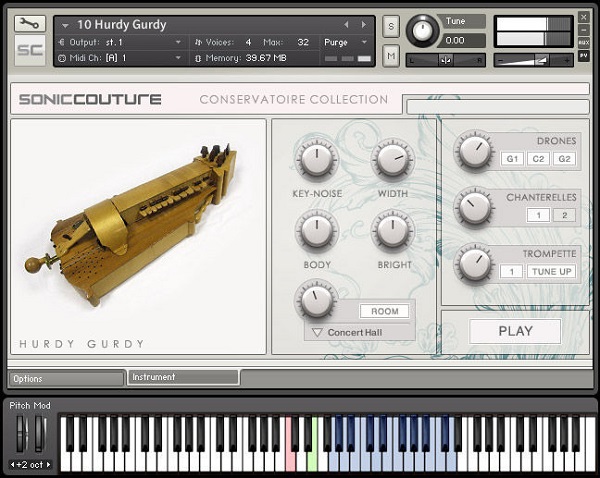The height and width of the screenshot is (478, 600).
Task: Click the red highlighted piano key
Action: [x=290, y=459]
